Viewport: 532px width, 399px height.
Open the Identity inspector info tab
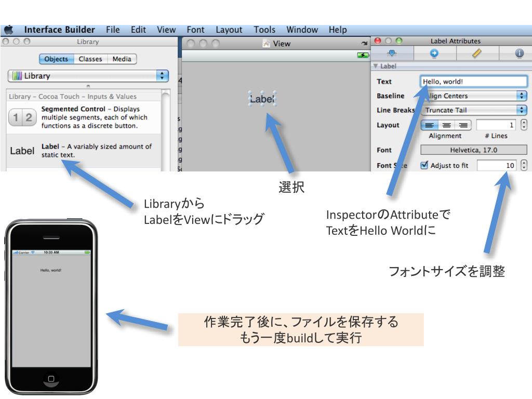[x=519, y=54]
